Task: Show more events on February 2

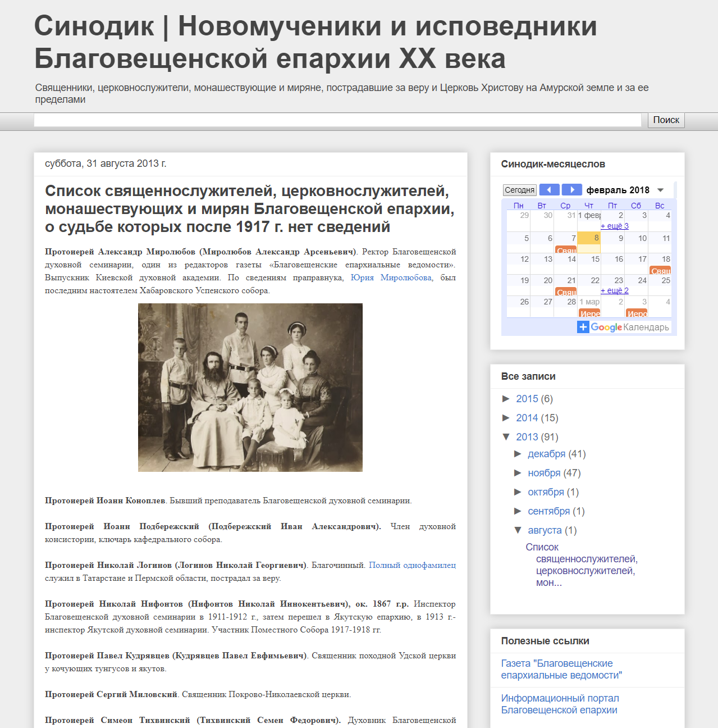Action: (615, 226)
